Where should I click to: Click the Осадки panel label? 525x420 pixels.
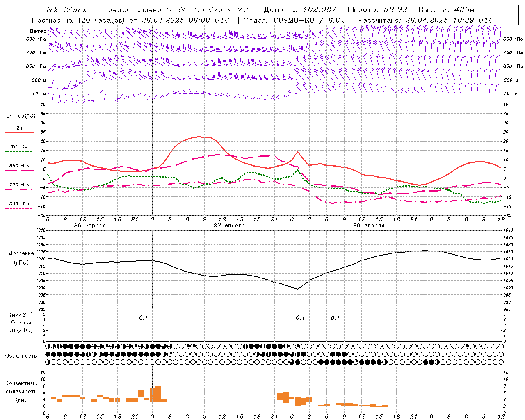pyautogui.click(x=21, y=322)
